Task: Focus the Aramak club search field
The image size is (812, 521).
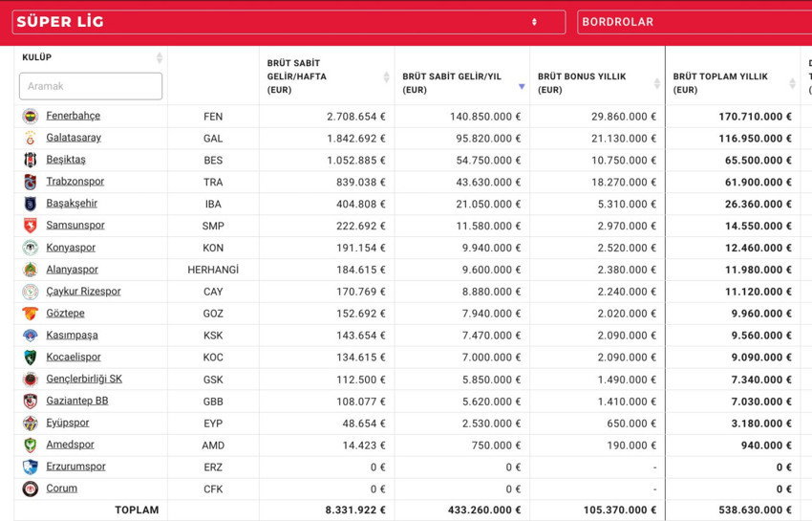Action: click(x=91, y=86)
